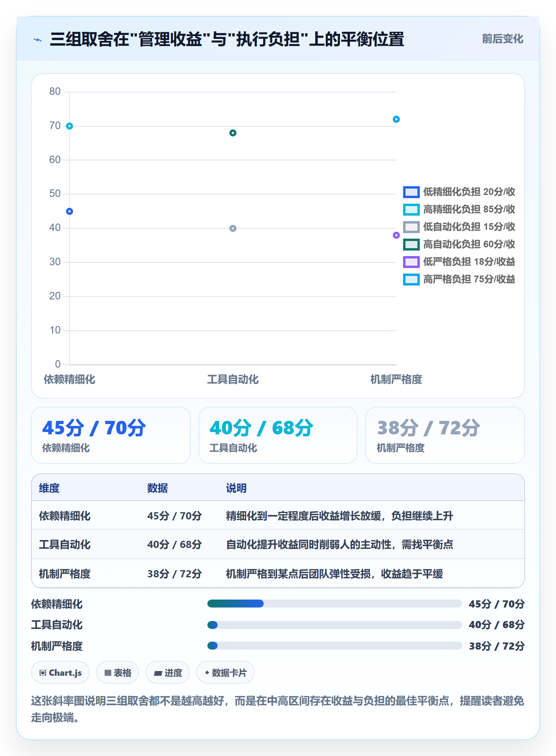The height and width of the screenshot is (756, 556).
Task: Click the table text 机制严格到某点后团队弹性受损
Action: pyautogui.click(x=298, y=574)
